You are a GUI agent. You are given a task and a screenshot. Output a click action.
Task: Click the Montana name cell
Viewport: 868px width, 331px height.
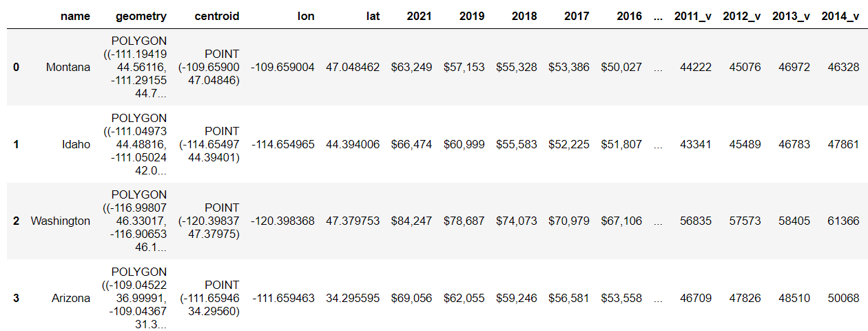68,68
